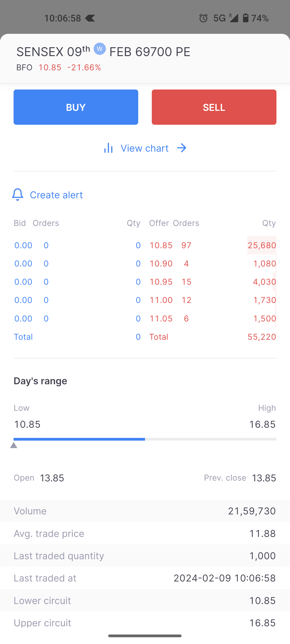
Task: Tap the bid-side Total label
Action: coord(23,337)
